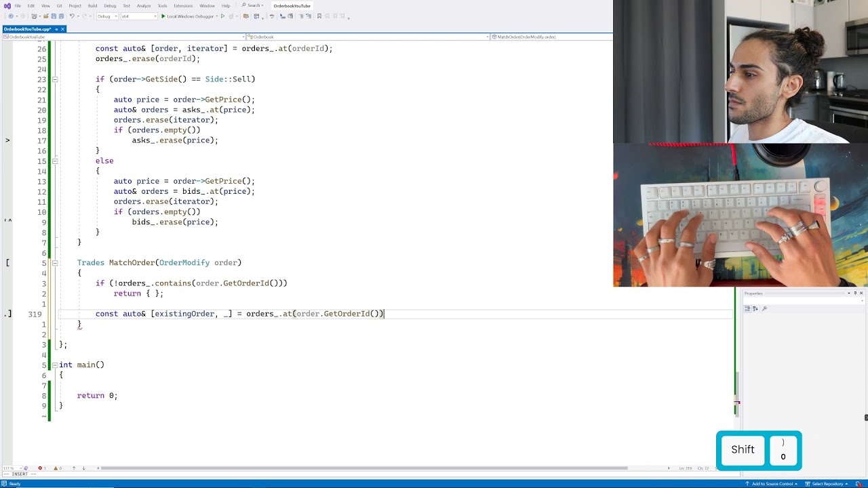The image size is (868, 488).
Task: Click the Open File toolbar icon
Action: click(45, 16)
